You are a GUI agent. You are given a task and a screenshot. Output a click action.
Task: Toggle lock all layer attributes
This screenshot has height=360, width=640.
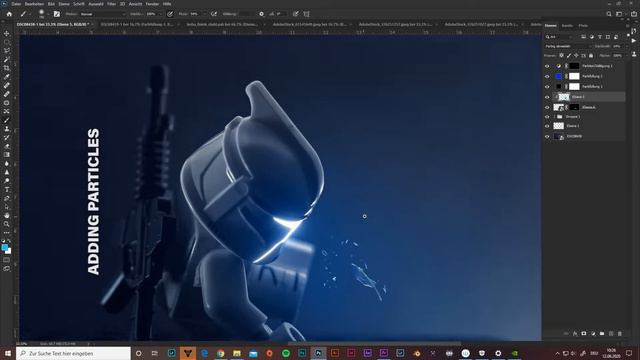tap(591, 56)
